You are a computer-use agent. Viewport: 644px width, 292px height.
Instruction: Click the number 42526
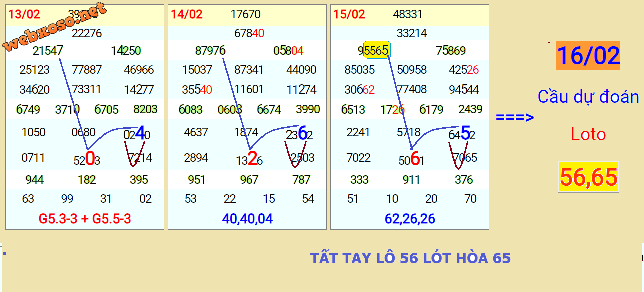(464, 69)
